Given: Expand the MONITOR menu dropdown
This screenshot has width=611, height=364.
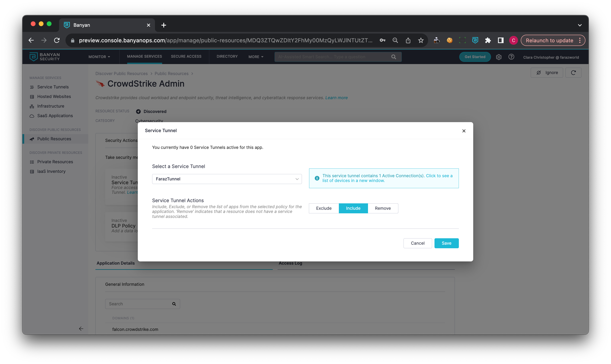Looking at the screenshot, I should pos(99,57).
